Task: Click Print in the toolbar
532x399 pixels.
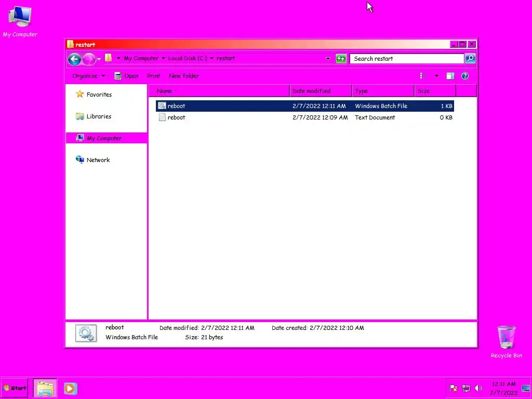Action: coord(153,76)
